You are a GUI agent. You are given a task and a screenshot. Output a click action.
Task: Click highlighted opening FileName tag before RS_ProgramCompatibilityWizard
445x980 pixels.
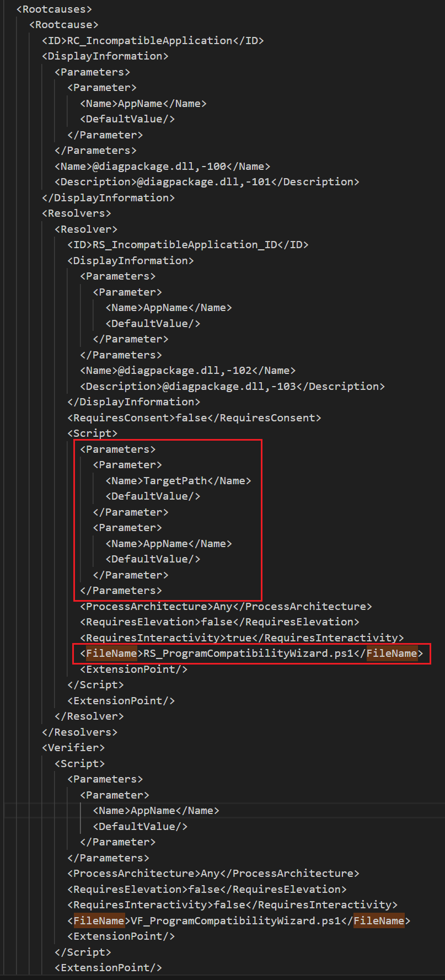point(112,654)
